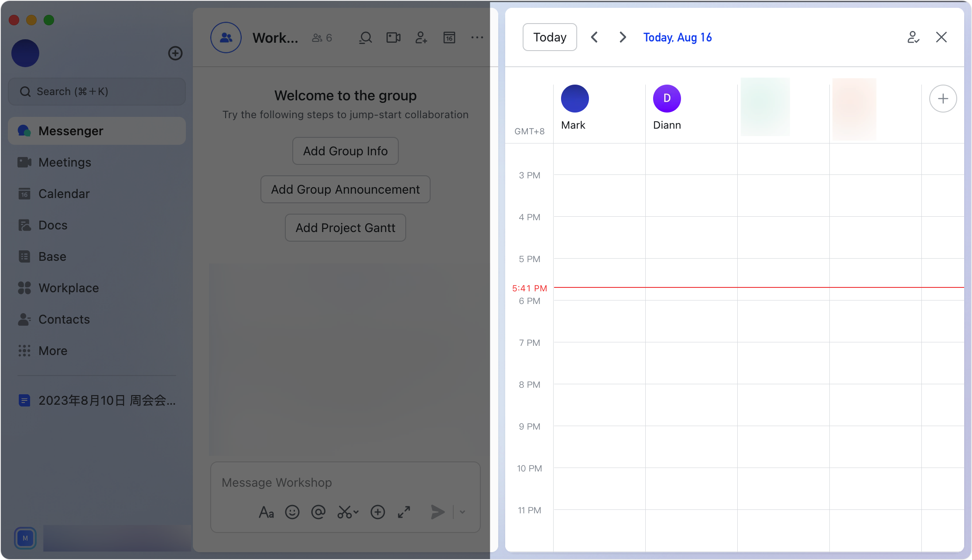This screenshot has width=972, height=560.
Task: Open Calendar in the sidebar
Action: click(97, 194)
